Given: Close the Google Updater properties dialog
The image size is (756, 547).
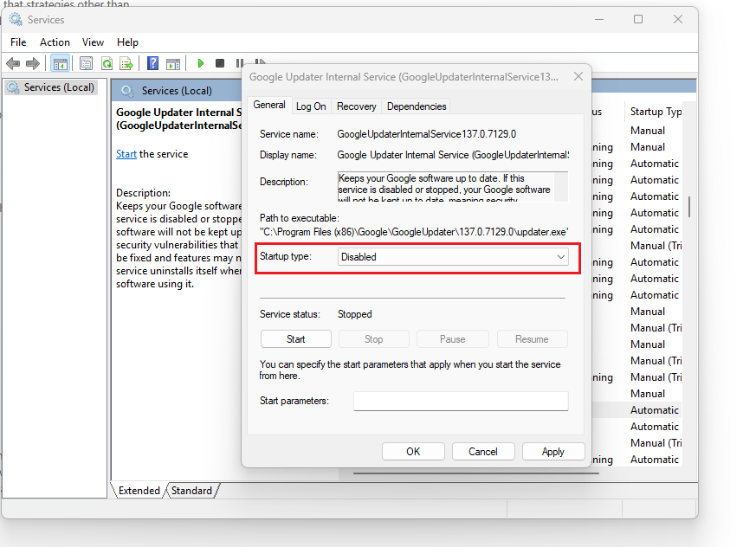Looking at the screenshot, I should (578, 76).
